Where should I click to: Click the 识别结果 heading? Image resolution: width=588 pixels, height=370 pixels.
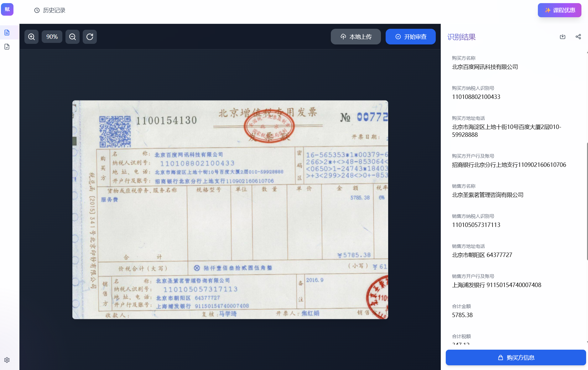pos(461,37)
